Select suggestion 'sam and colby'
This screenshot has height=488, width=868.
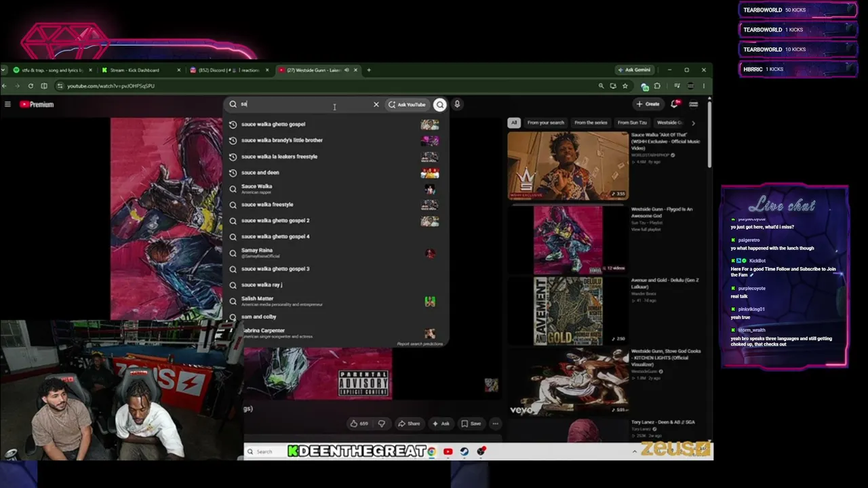click(336, 317)
